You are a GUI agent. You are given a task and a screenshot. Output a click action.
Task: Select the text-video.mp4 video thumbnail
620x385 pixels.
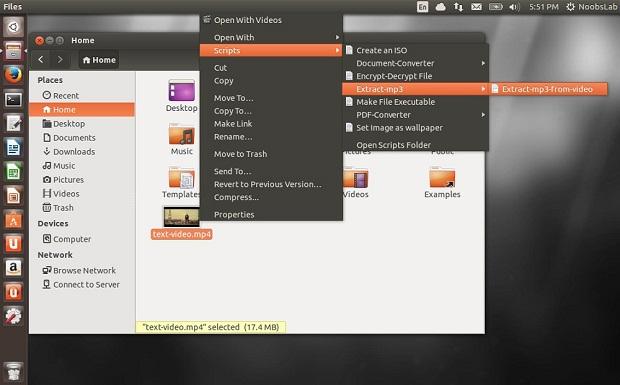click(181, 217)
